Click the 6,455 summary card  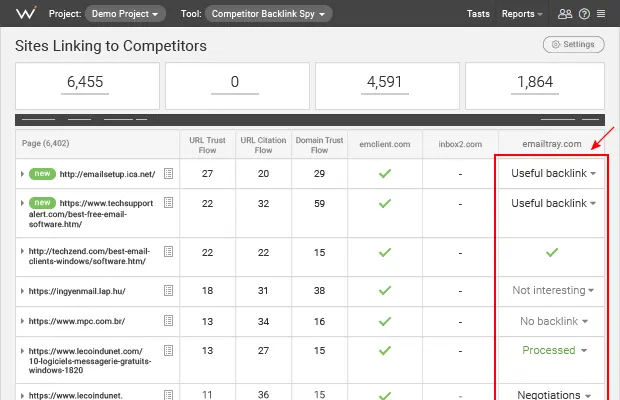[87, 86]
